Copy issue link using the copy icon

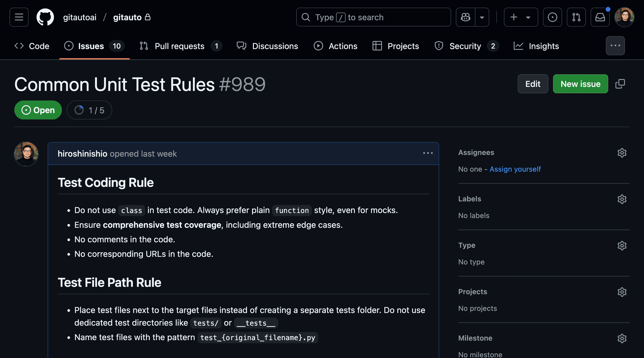(x=620, y=84)
